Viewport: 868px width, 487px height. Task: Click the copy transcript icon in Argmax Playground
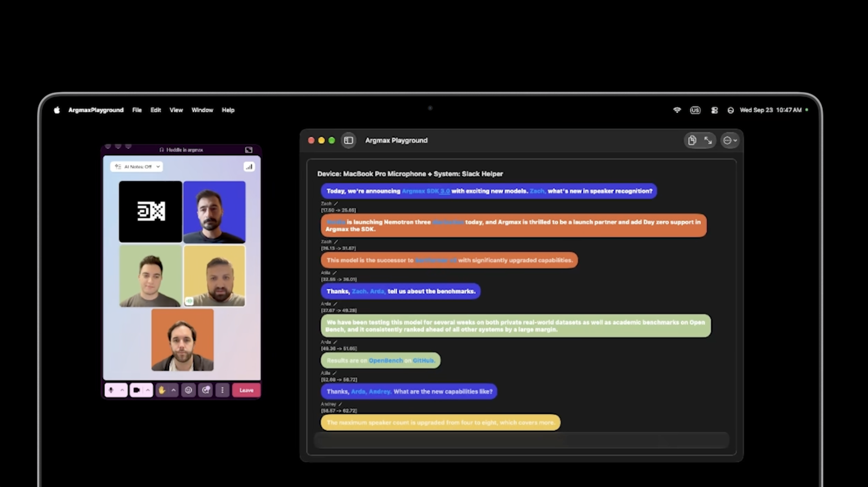pyautogui.click(x=692, y=140)
